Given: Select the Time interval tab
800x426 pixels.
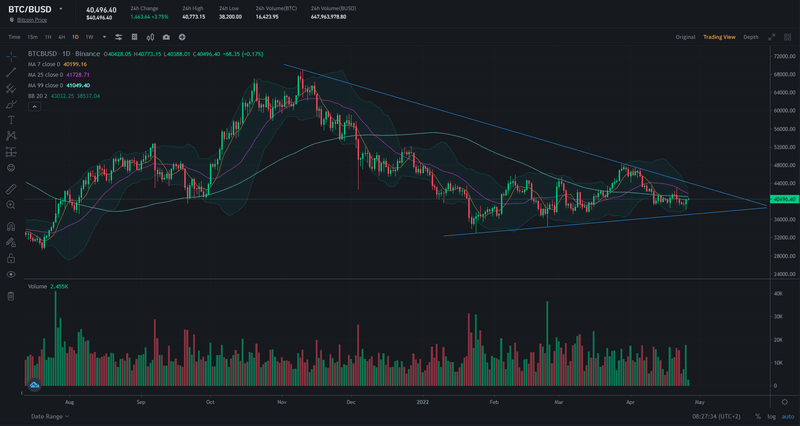Looking at the screenshot, I should [x=14, y=37].
